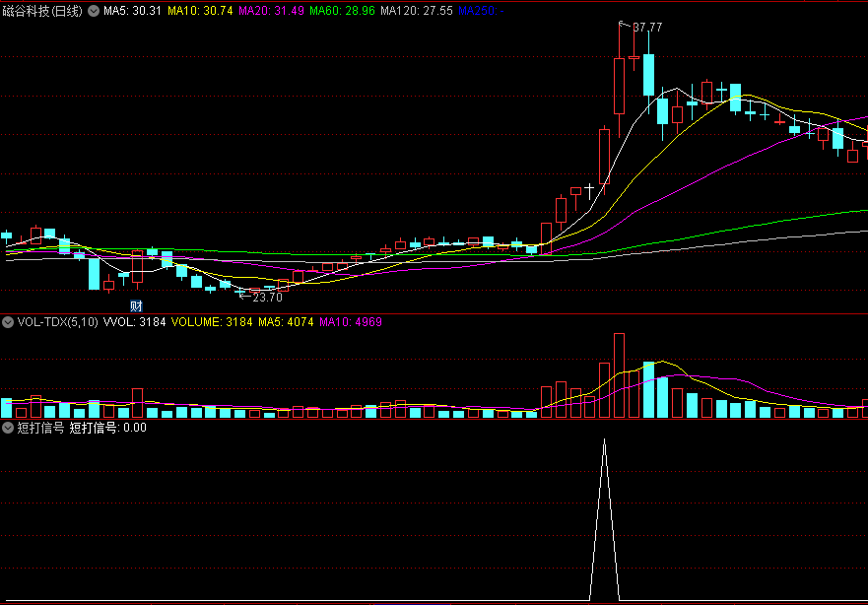Select the 磁谷科技(日线) chart title
Viewport: 868px width, 605px height.
(x=42, y=11)
